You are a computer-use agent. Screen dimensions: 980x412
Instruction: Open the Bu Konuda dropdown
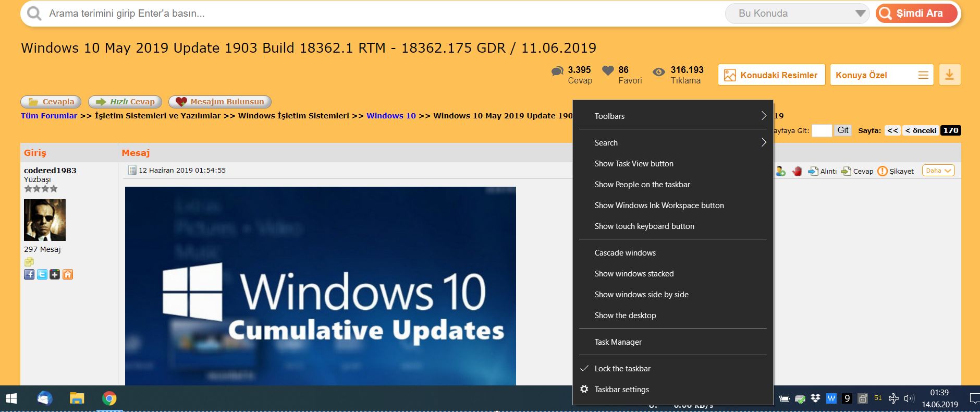coord(797,14)
